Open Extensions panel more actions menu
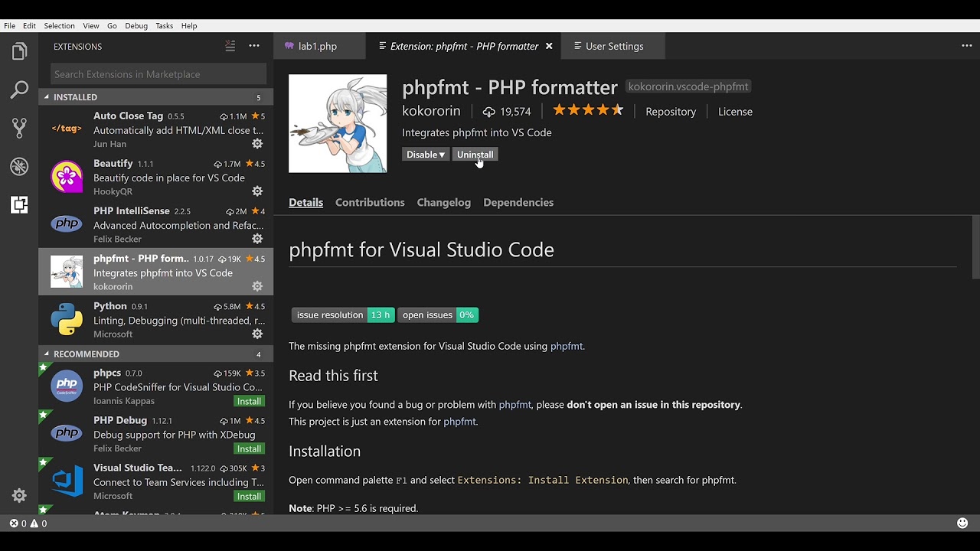 254,46
